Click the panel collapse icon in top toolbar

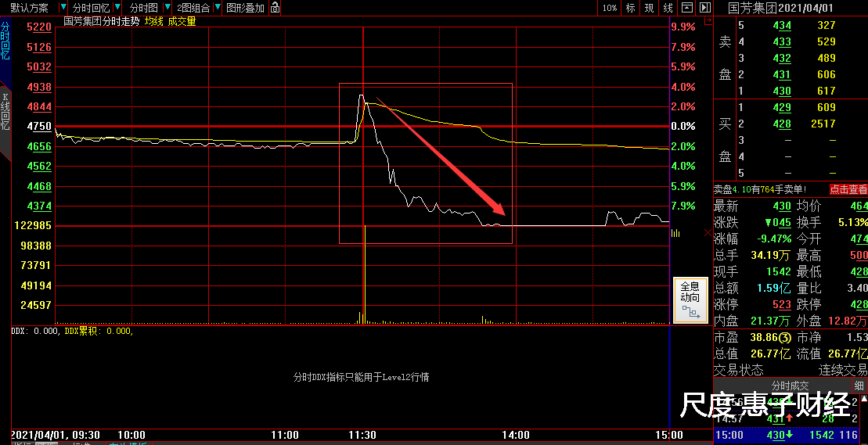click(x=686, y=8)
